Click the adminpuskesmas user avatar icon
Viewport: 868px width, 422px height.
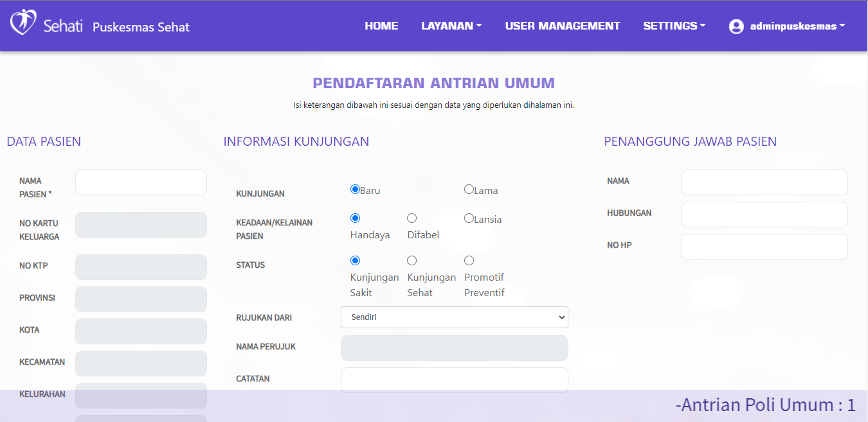coord(736,26)
